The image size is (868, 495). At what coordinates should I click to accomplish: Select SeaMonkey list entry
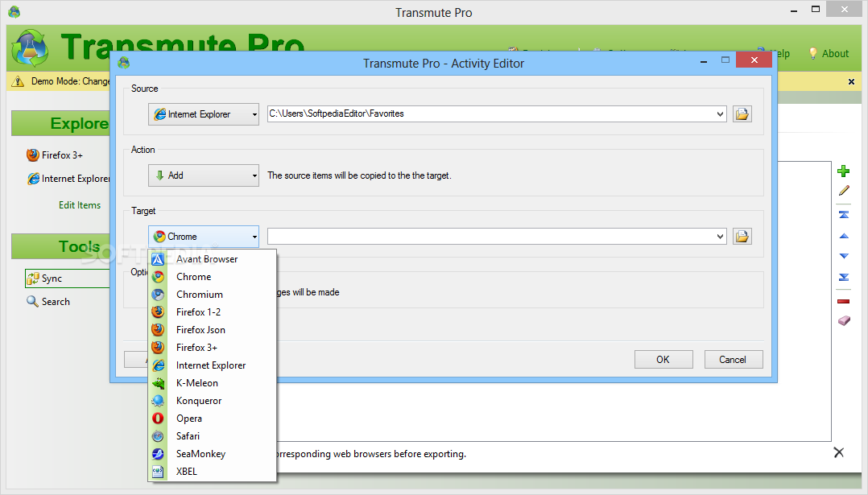(x=212, y=453)
